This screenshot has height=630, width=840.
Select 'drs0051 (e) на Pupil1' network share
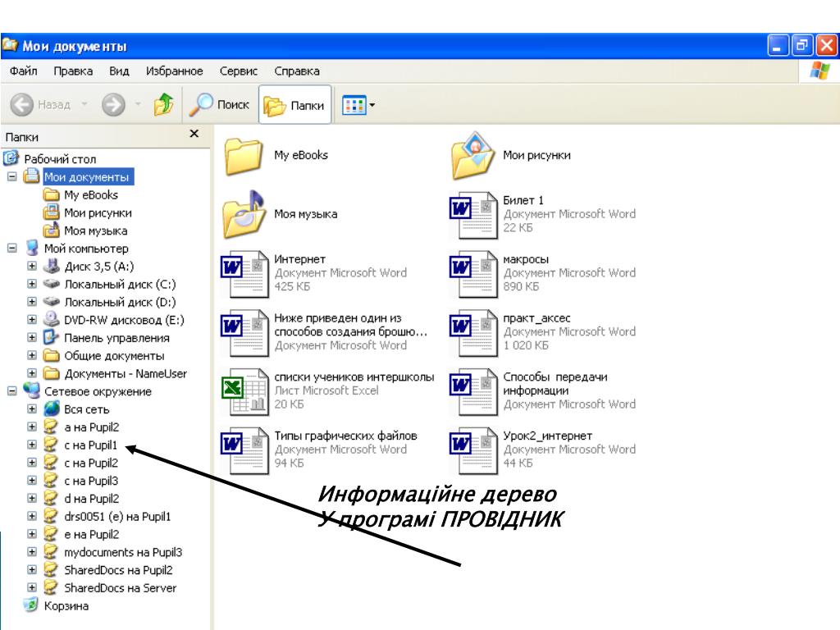pyautogui.click(x=117, y=517)
